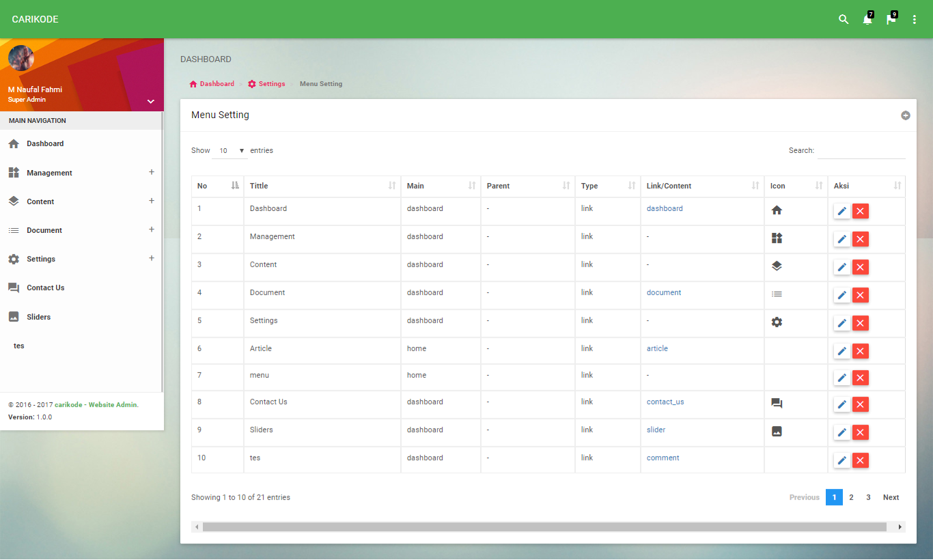Open the notifications bell showing 7 alerts

click(866, 19)
